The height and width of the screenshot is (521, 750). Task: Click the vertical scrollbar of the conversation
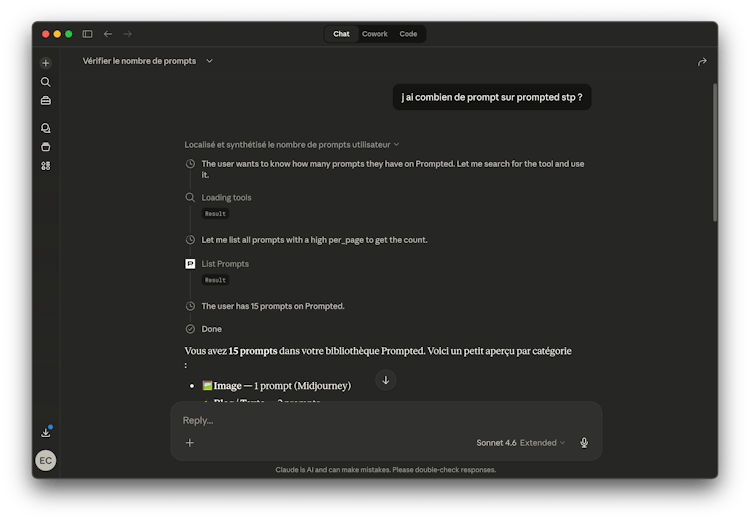pos(714,150)
